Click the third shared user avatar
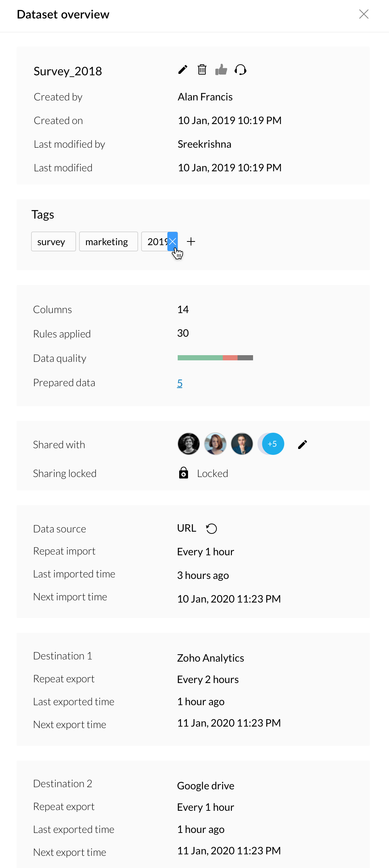This screenshot has height=868, width=389. [242, 444]
